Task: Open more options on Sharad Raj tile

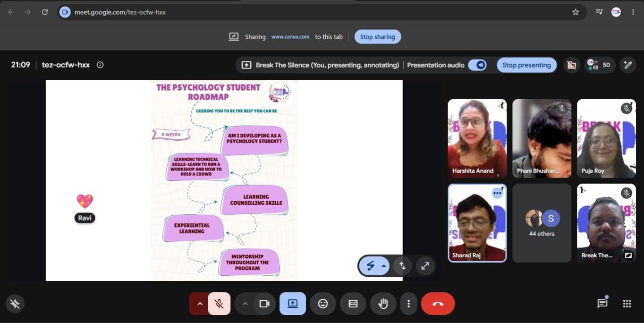Action: click(497, 193)
